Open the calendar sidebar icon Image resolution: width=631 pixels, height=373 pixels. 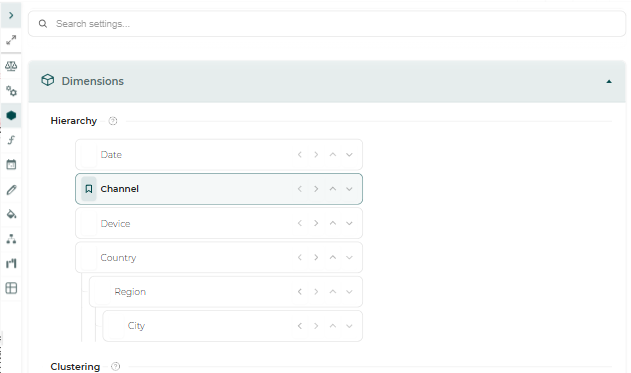(11, 164)
